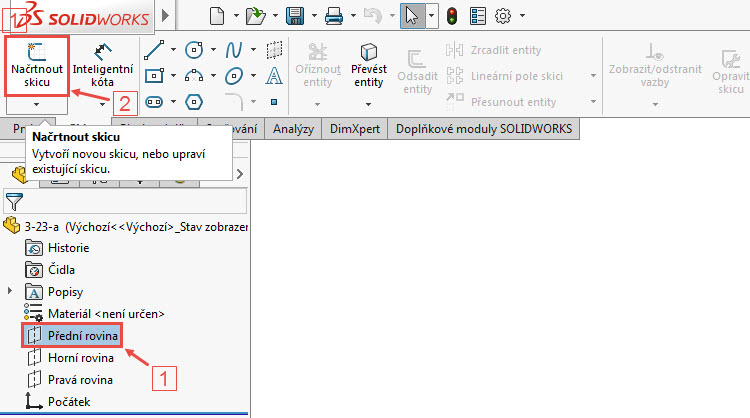This screenshot has height=418, width=750.
Task: Click the feature tree filter field
Action: pyautogui.click(x=125, y=201)
